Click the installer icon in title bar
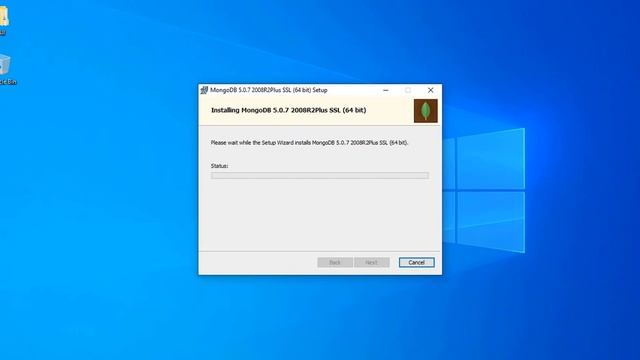Viewport: 640px width, 360px height. [204, 90]
